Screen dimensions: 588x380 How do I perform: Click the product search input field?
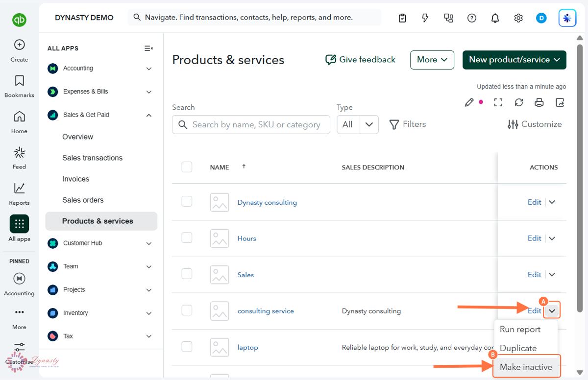(x=251, y=125)
